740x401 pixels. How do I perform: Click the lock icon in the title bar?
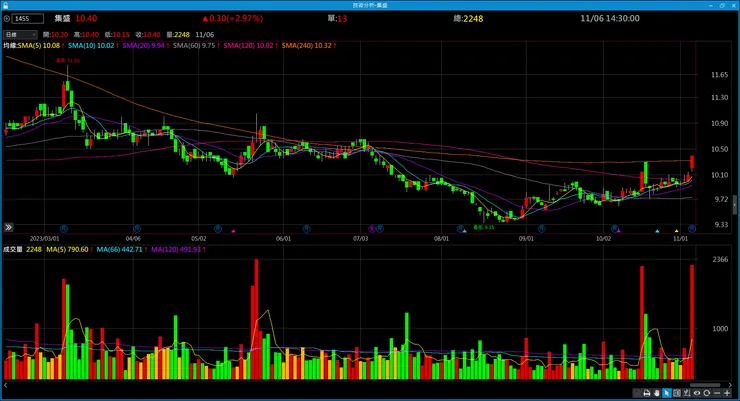pos(5,5)
